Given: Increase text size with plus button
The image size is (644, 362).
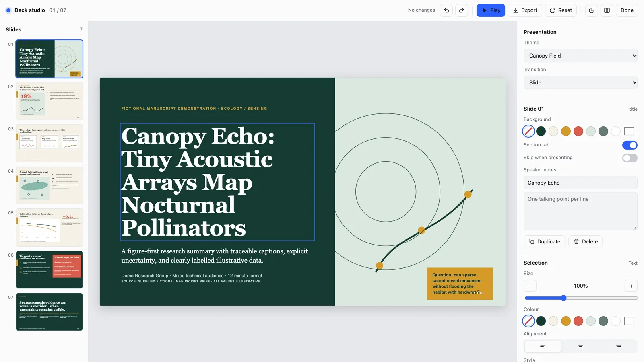Looking at the screenshot, I should (631, 286).
